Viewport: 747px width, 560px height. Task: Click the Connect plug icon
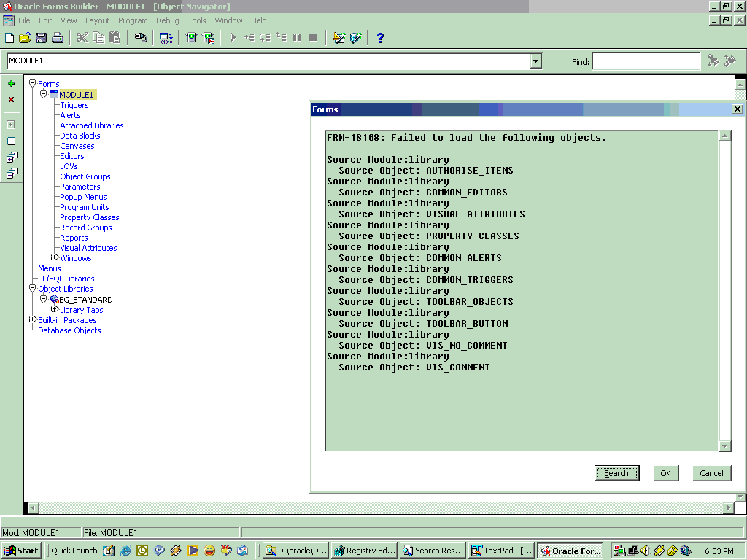point(141,38)
